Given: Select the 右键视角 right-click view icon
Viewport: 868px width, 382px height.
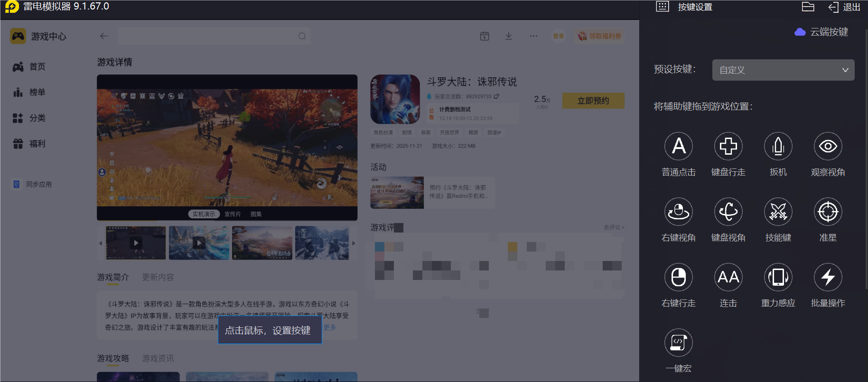Looking at the screenshot, I should click(x=678, y=212).
